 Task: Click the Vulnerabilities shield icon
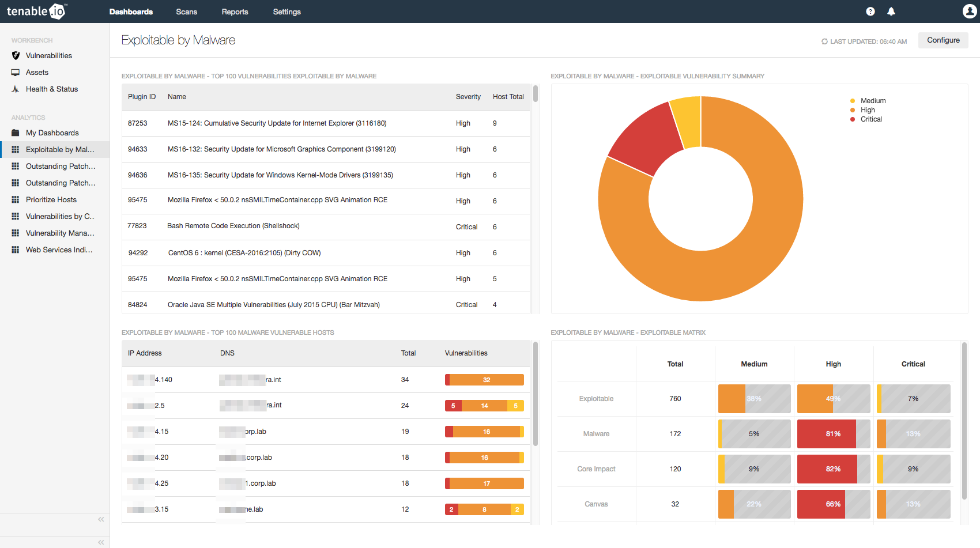(16, 56)
